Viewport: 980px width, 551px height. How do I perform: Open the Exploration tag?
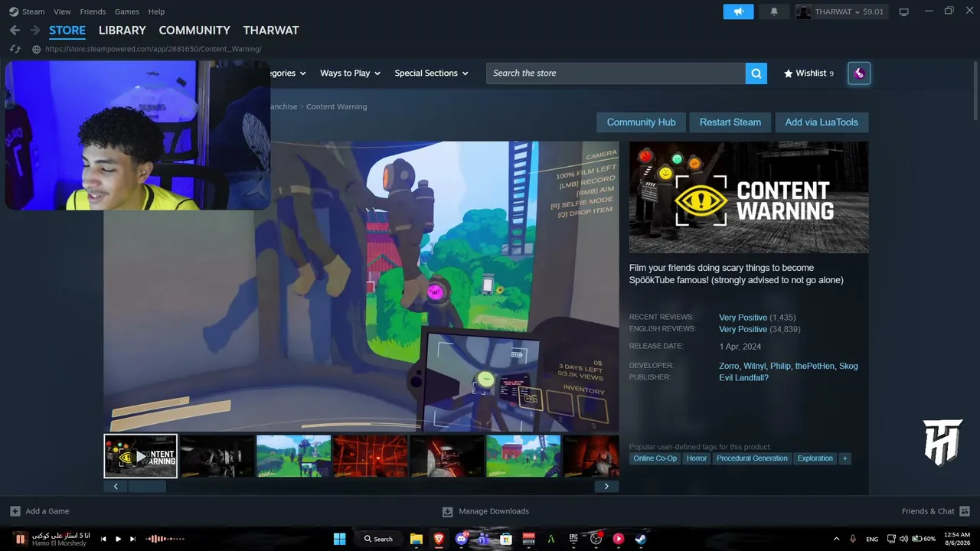[x=815, y=458]
